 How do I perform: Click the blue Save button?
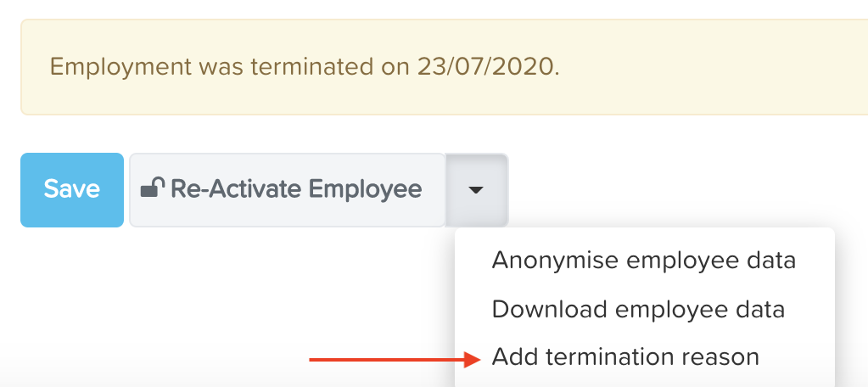point(72,190)
